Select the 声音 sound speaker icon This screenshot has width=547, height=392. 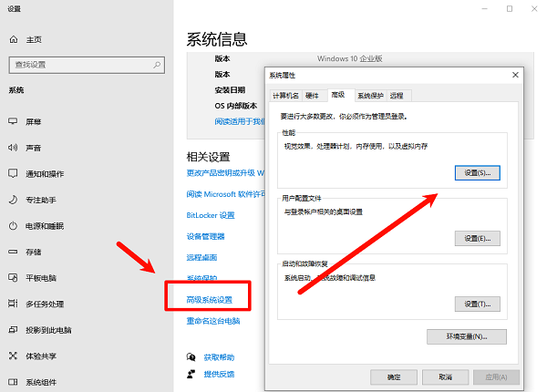[x=13, y=148]
